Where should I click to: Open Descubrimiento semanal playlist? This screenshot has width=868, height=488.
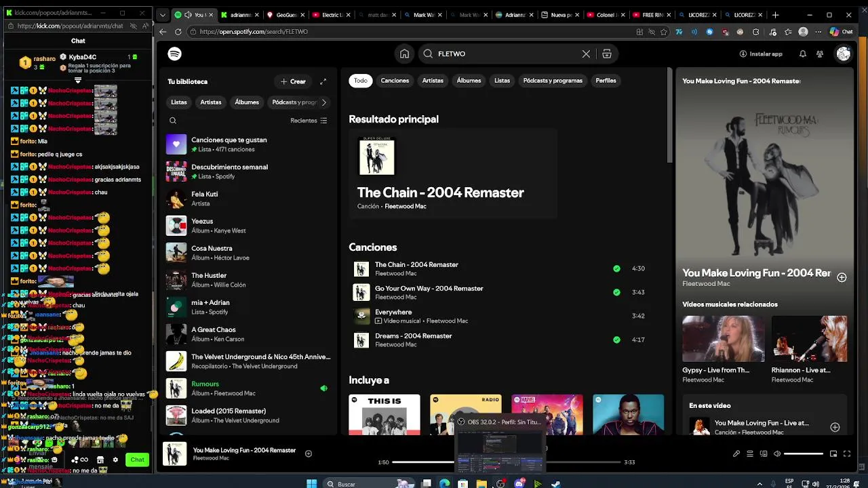(x=248, y=171)
